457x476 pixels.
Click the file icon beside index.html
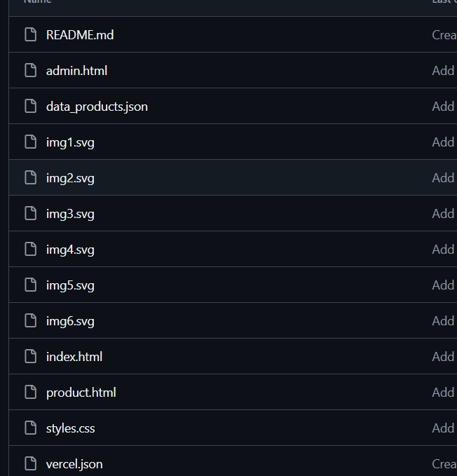click(x=30, y=356)
